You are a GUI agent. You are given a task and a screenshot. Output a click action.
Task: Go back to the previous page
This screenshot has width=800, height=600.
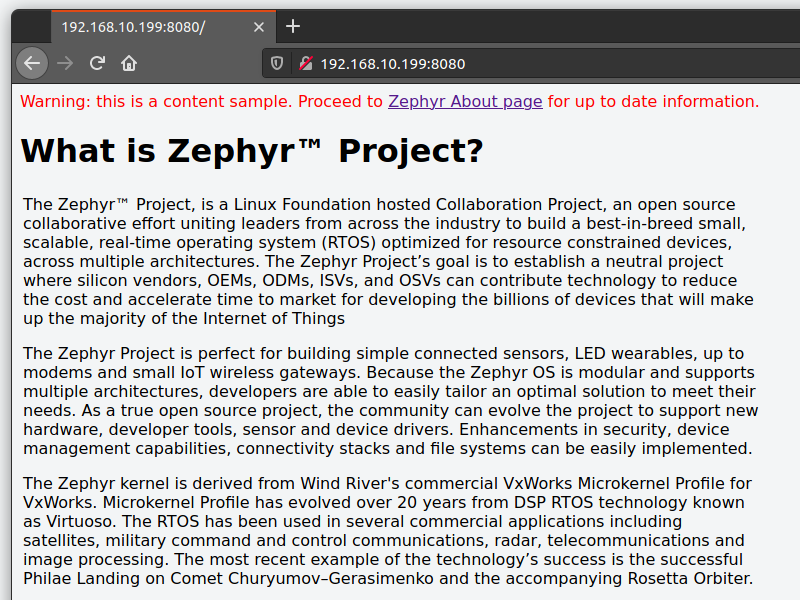32,64
